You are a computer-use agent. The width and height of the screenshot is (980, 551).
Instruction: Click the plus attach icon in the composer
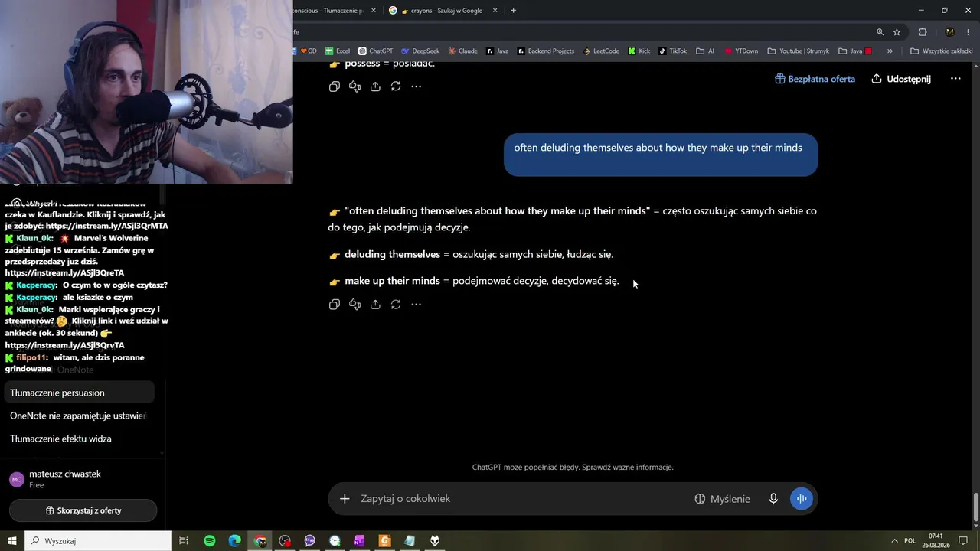point(345,499)
